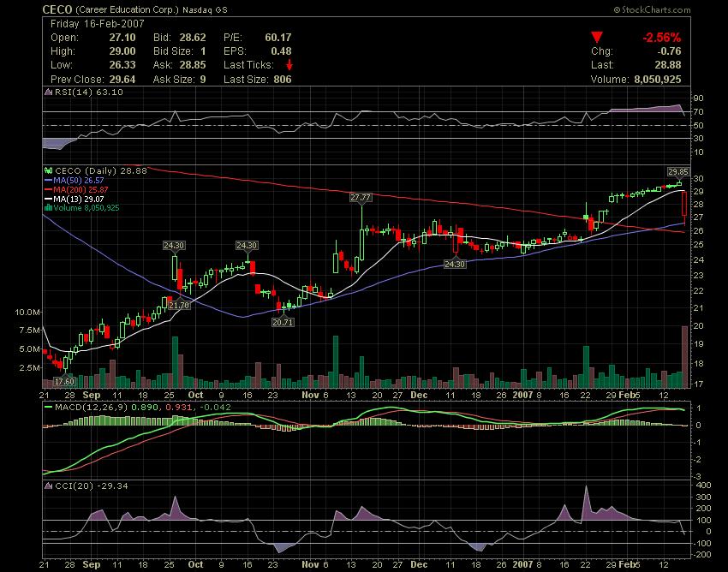Screen dimensions: 728x572
Task: Click the EPS value 0.48
Action: click(282, 51)
